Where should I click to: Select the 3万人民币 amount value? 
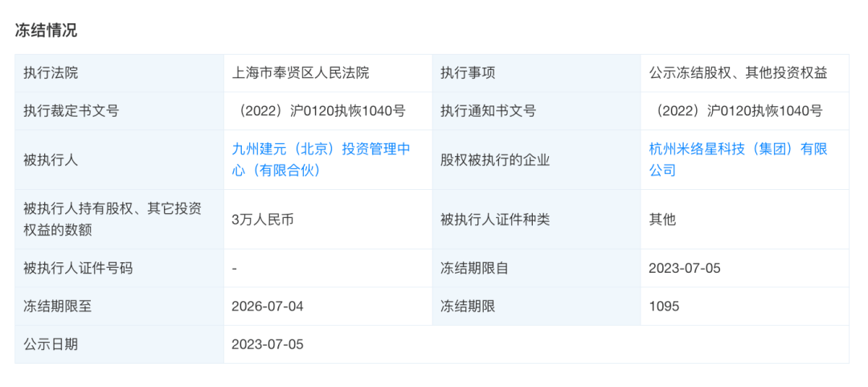[262, 220]
